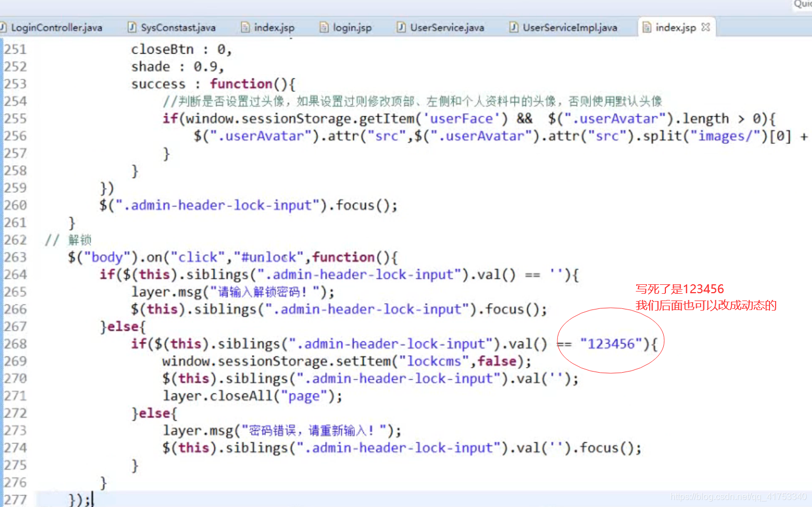The image size is (812, 507).
Task: Click the else keyword on line 272
Action: pos(154,414)
